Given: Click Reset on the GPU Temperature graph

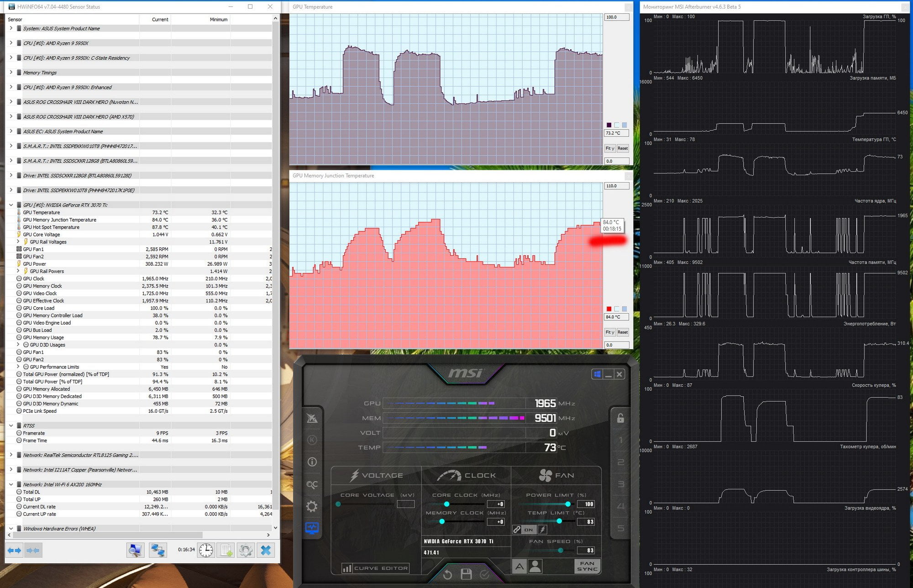Looking at the screenshot, I should coord(623,148).
